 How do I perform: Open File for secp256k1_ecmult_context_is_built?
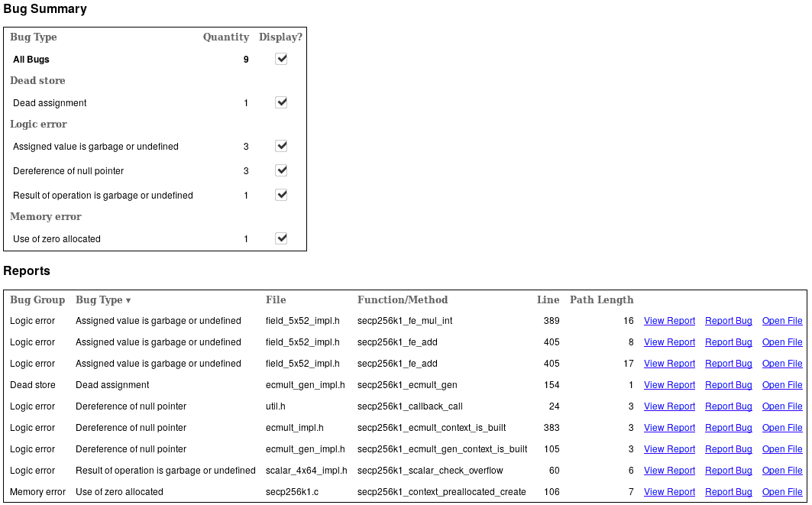782,428
